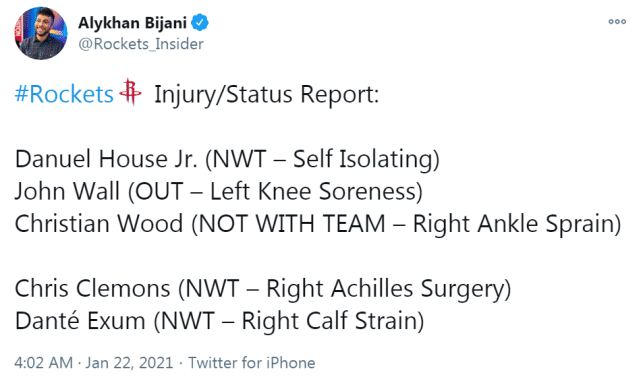
Task: Open the @Rockets_Insider handle link
Action: click(x=141, y=44)
